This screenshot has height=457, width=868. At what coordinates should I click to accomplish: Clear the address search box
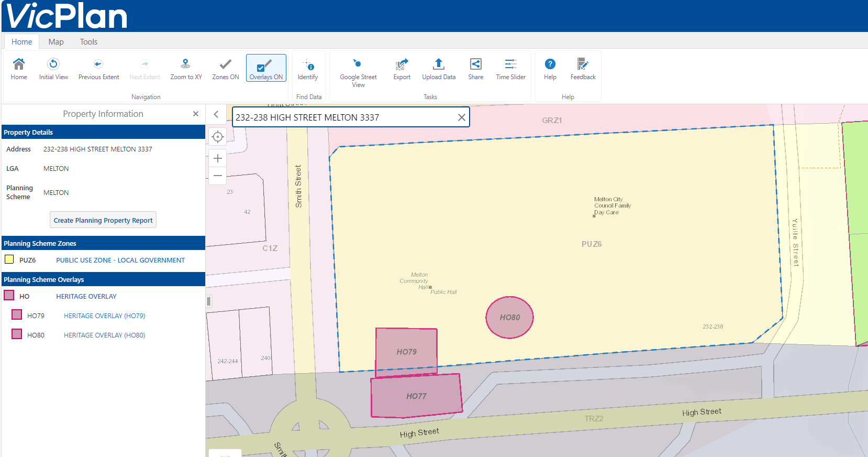point(461,117)
